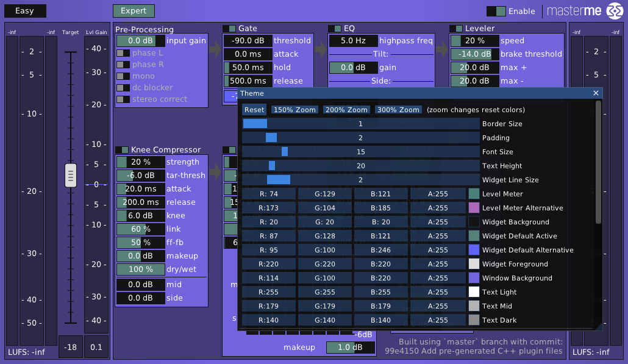The width and height of the screenshot is (628, 364).
Task: Switch to Easy mode
Action: coord(25,11)
